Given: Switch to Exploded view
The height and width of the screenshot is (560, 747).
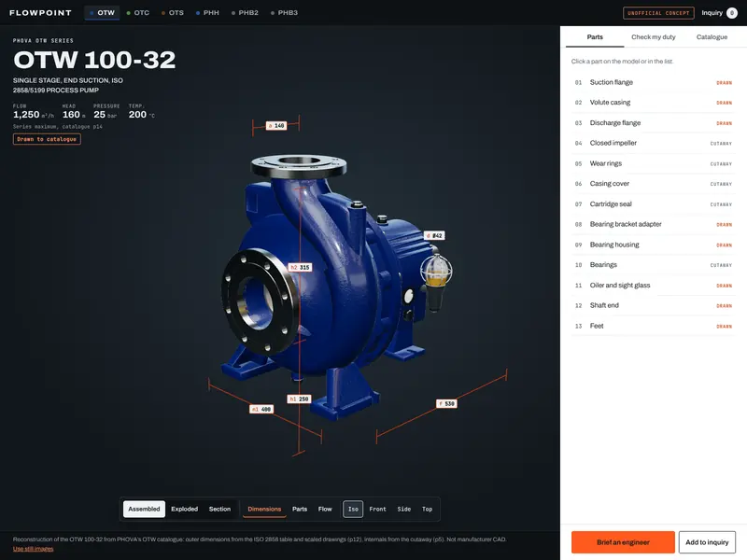Looking at the screenshot, I should pyautogui.click(x=184, y=509).
